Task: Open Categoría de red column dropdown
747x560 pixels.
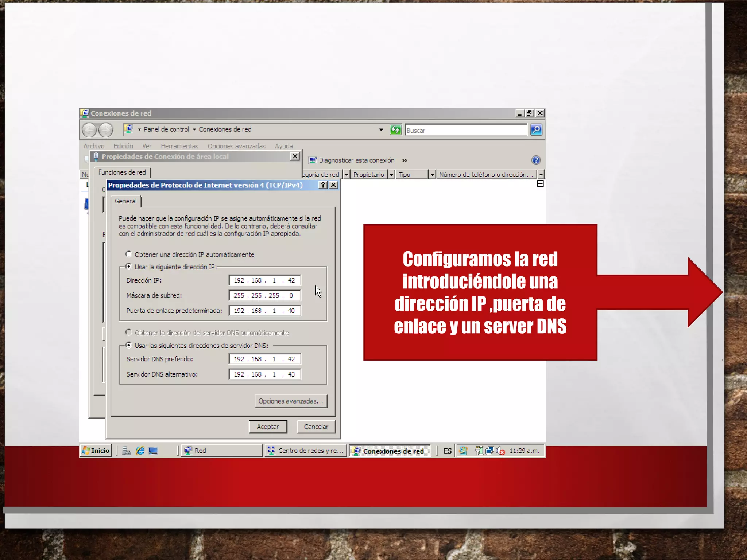Action: tap(347, 175)
